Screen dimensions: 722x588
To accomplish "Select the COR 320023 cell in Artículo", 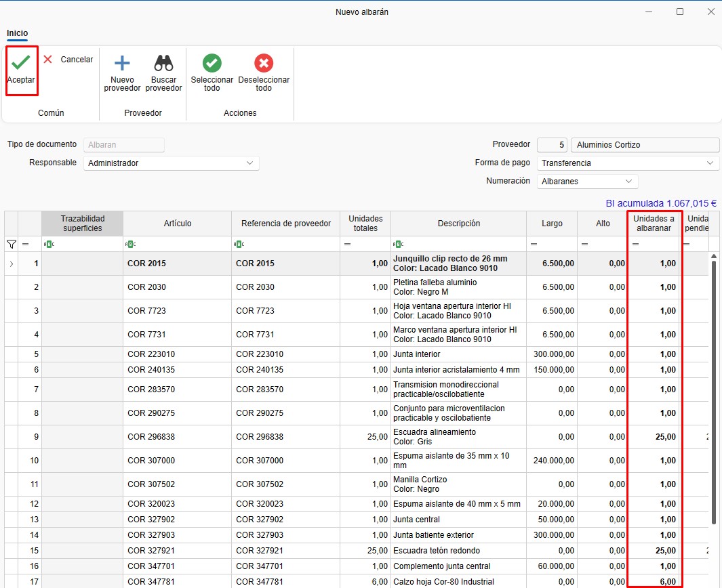I will pos(177,504).
